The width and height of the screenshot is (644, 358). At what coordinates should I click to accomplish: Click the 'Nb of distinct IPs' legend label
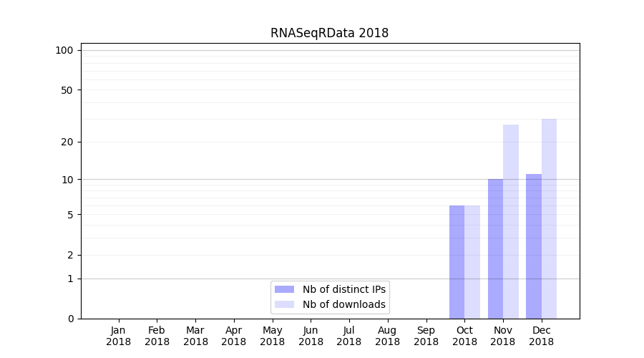pyautogui.click(x=344, y=289)
